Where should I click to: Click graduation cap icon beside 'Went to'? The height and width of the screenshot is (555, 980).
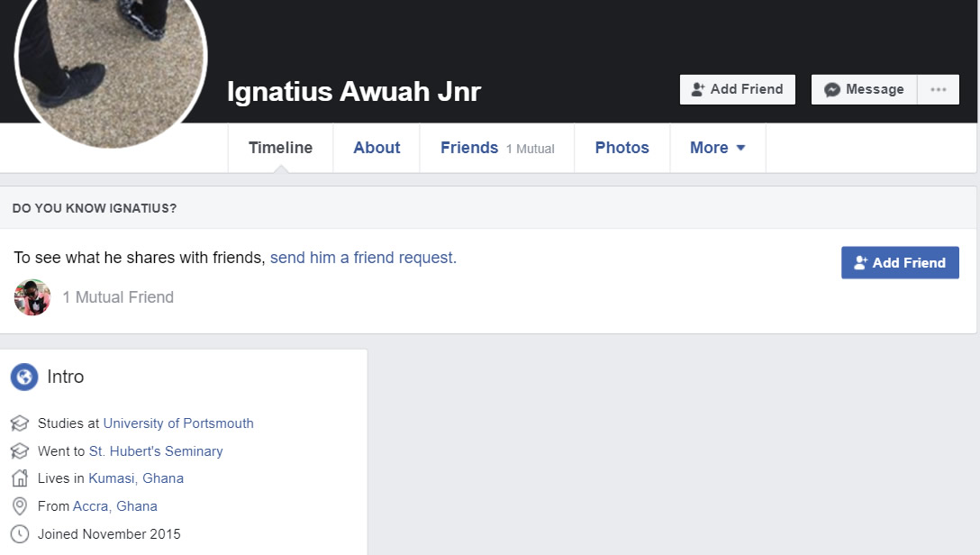[x=20, y=450]
